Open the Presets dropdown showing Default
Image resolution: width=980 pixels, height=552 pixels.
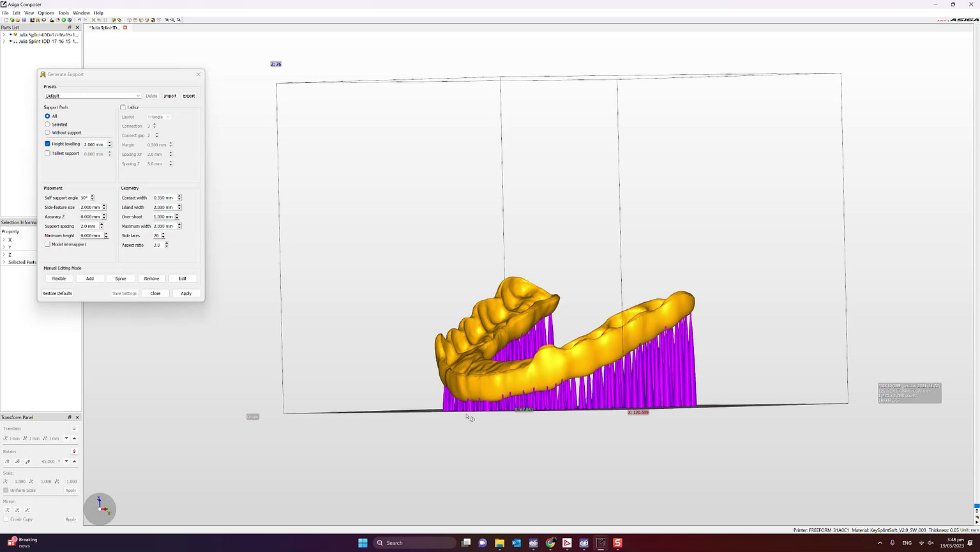(x=93, y=96)
